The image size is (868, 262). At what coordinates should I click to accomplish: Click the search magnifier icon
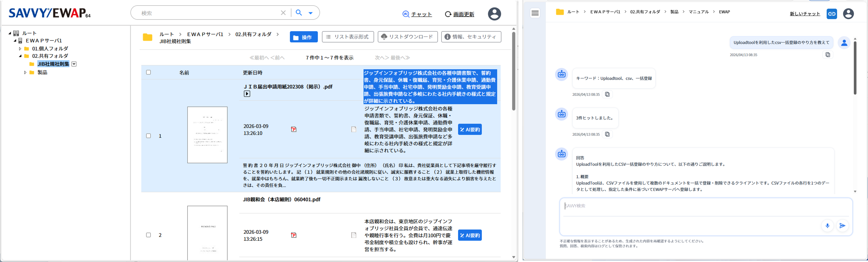299,13
